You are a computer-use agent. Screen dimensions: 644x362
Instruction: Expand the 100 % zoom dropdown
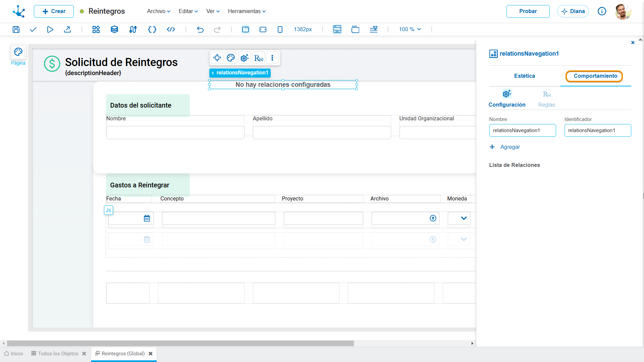(x=410, y=29)
